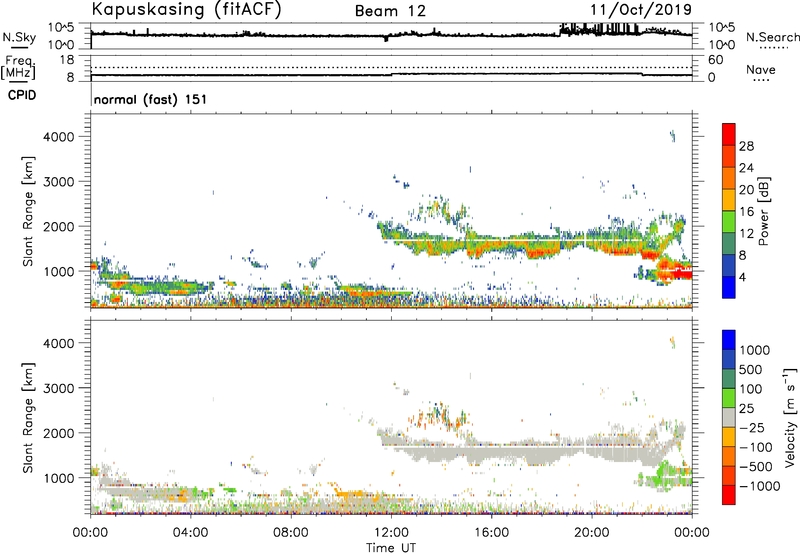Click the 'Kapuskasing (fitACF)' plot title

point(186,9)
